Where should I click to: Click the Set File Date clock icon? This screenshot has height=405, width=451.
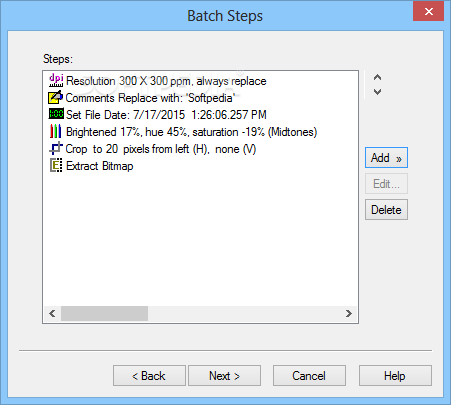[56, 114]
